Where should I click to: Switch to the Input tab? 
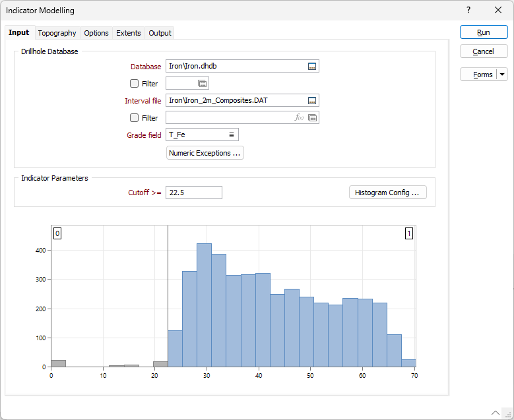[19, 32]
